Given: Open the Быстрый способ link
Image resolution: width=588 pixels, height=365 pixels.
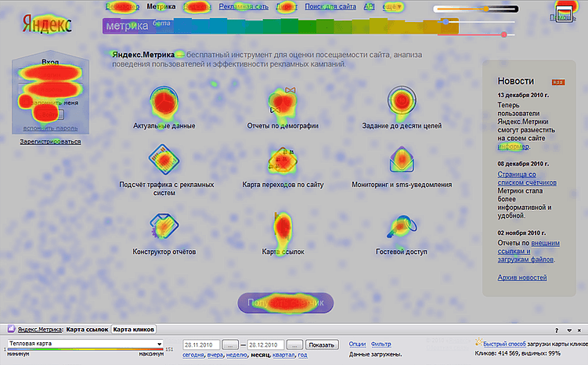Looking at the screenshot, I should tap(504, 344).
